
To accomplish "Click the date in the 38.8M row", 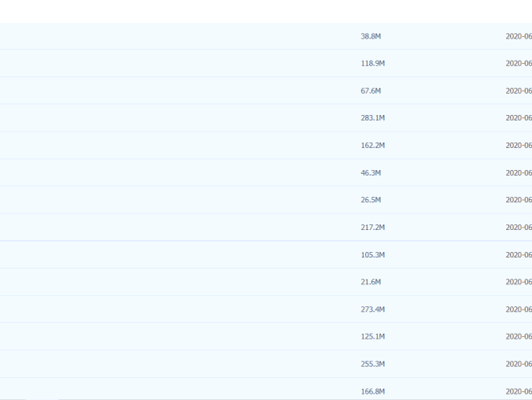I will [518, 36].
